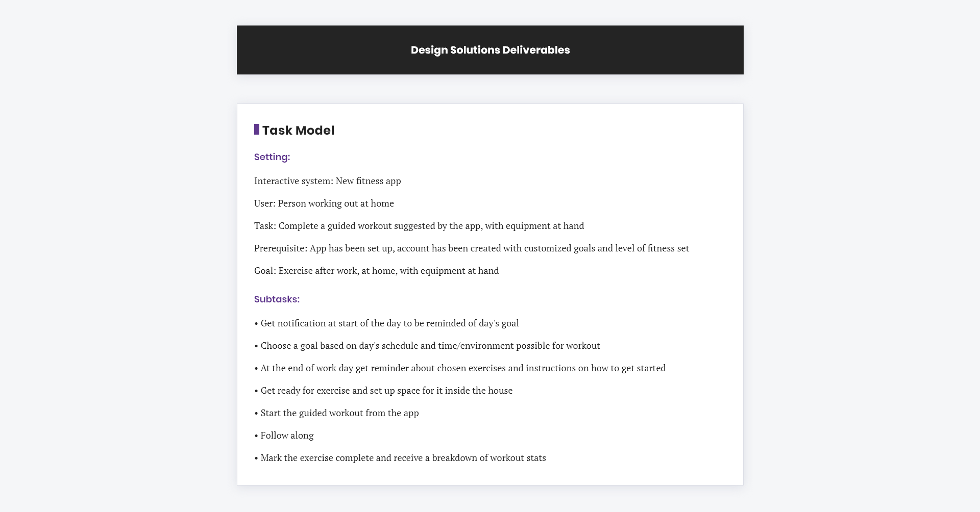Click the Subtasks: subheading
Image resolution: width=980 pixels, height=512 pixels.
[277, 299]
